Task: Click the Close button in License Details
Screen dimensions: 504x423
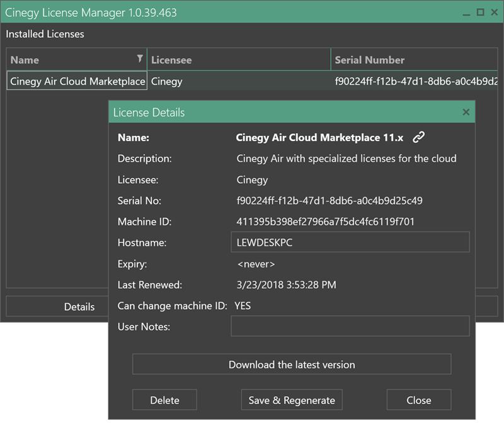Action: pos(419,400)
